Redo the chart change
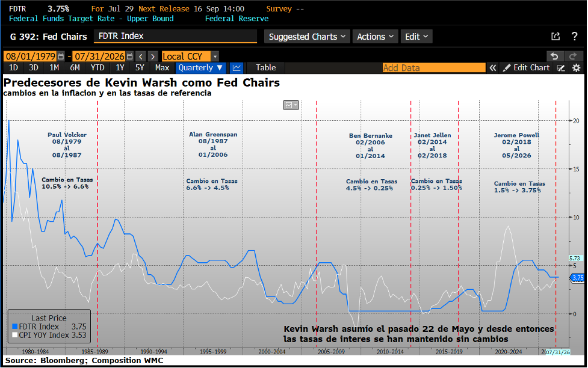This screenshot has height=368, width=588. click(573, 56)
